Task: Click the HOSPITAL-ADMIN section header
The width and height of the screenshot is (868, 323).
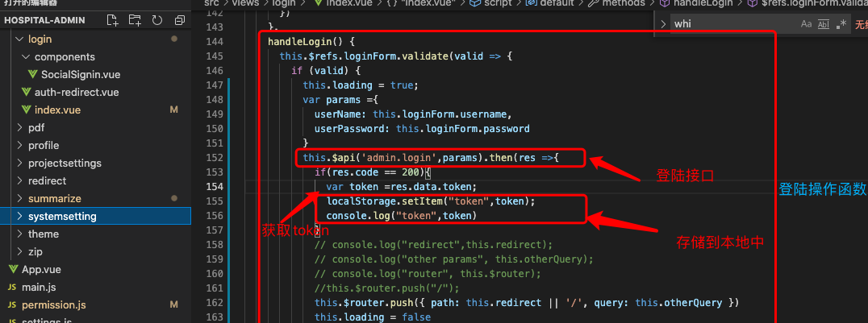Action: point(45,20)
